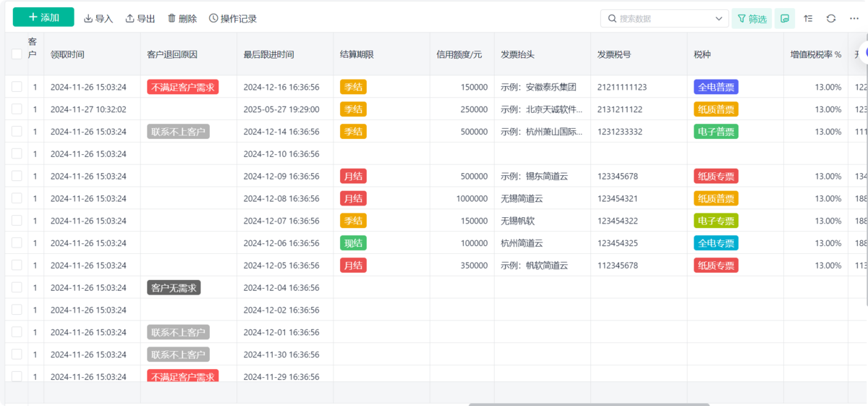The width and height of the screenshot is (868, 406).
Task: Check the row followed up 2024-12-06 16:36:56
Action: (17, 243)
